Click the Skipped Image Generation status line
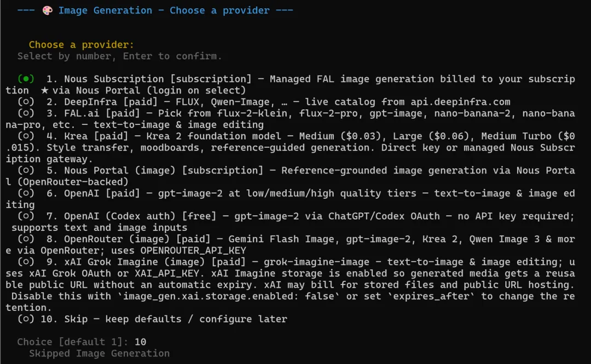Image resolution: width=591 pixels, height=364 pixels. pos(99,354)
